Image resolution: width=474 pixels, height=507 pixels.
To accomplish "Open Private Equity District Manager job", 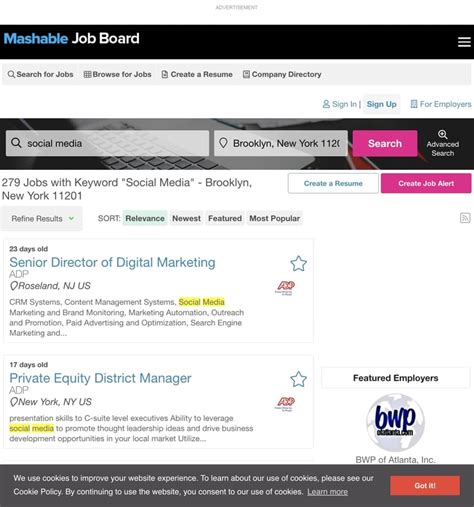I will 100,378.
